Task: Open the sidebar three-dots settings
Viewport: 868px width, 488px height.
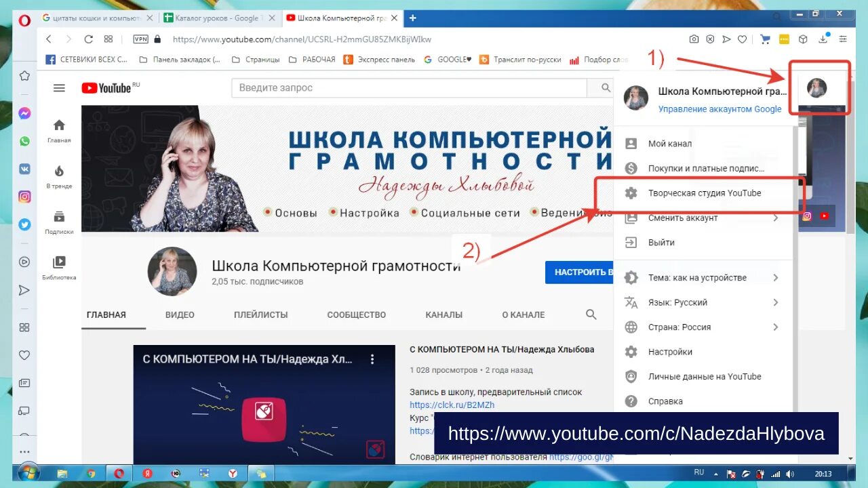Action: point(24,451)
